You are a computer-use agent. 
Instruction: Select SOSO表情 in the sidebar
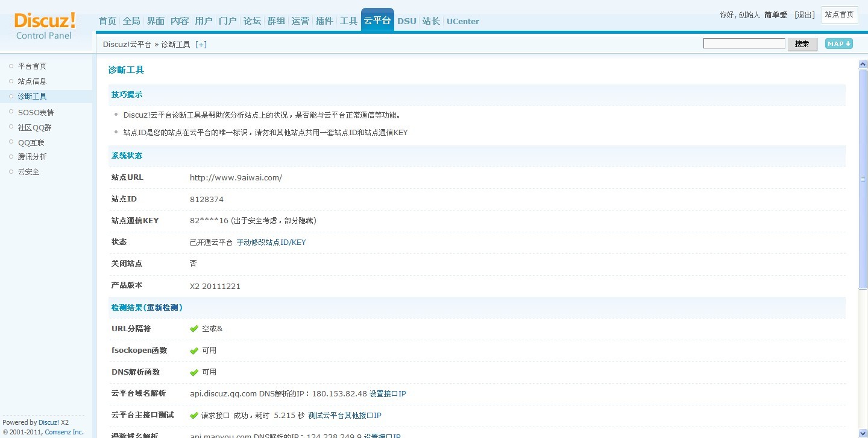click(x=36, y=112)
